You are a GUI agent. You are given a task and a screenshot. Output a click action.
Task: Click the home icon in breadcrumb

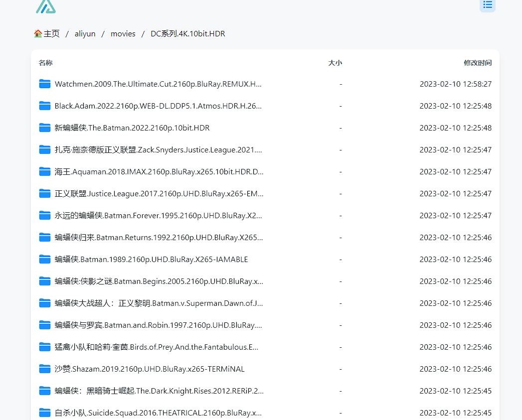click(x=38, y=33)
